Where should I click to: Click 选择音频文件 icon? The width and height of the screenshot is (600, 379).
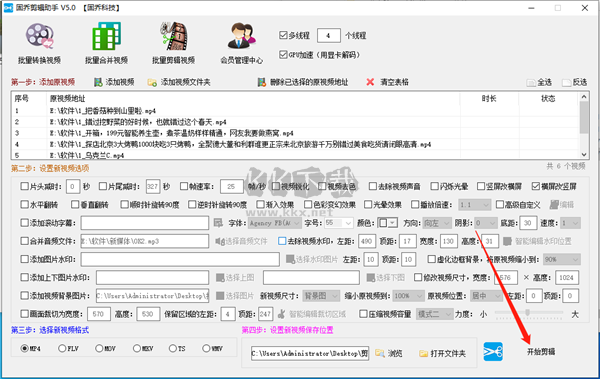[219, 241]
